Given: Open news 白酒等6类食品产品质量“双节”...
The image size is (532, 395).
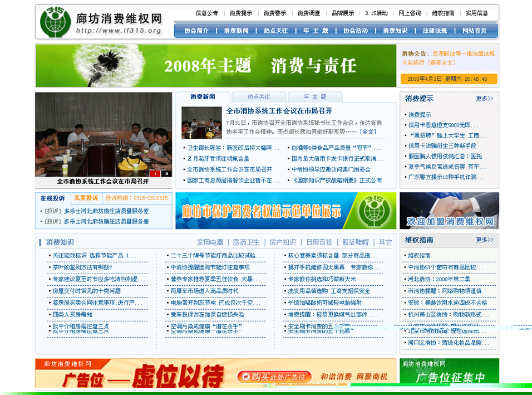Looking at the screenshot, I should click(x=336, y=148).
